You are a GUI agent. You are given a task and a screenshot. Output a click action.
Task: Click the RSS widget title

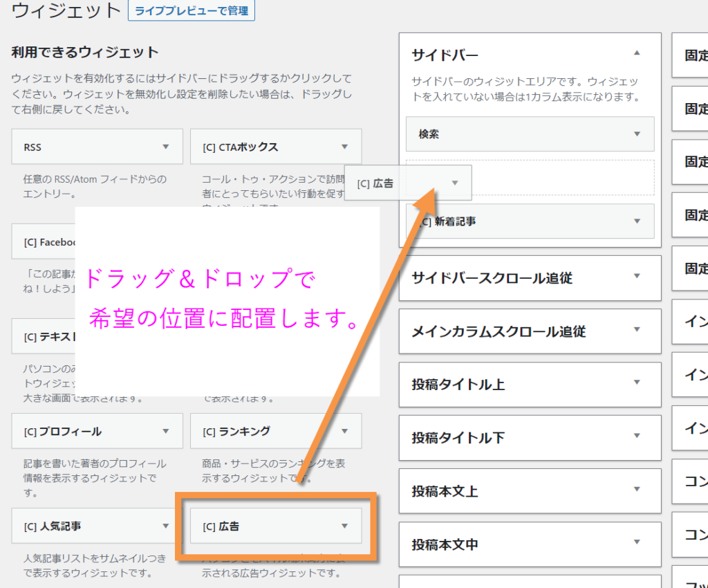tap(32, 147)
